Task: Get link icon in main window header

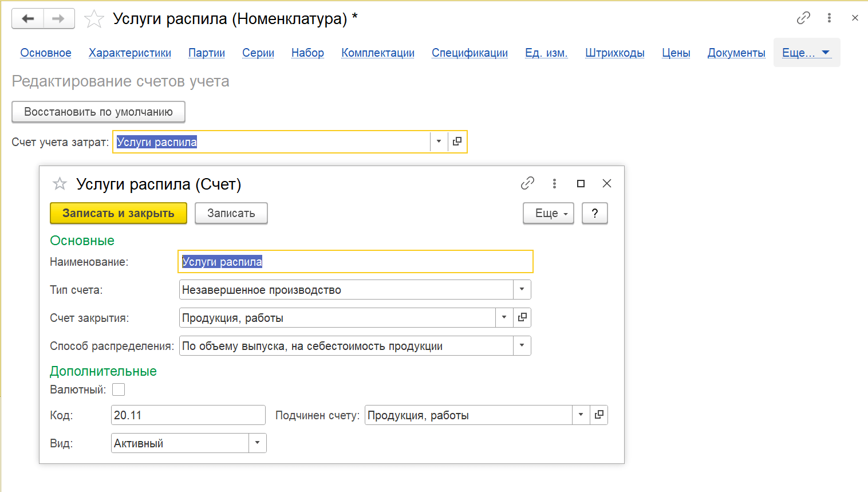Action: coord(803,18)
